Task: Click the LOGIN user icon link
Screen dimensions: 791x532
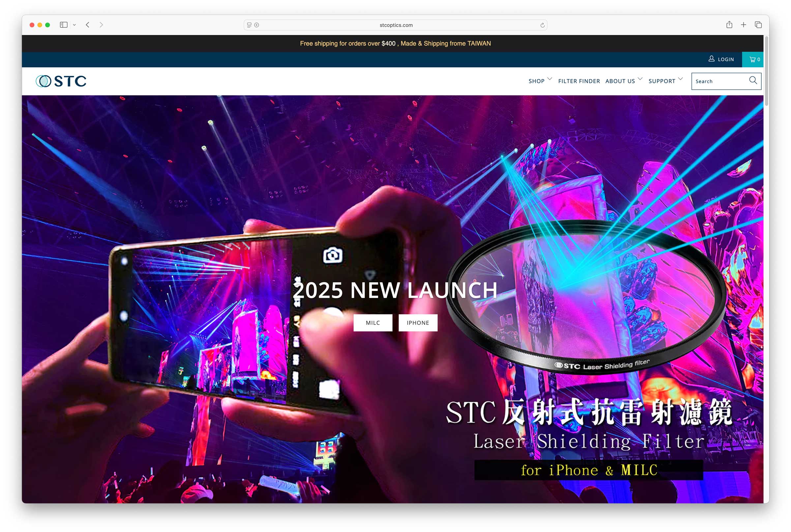Action: click(721, 59)
